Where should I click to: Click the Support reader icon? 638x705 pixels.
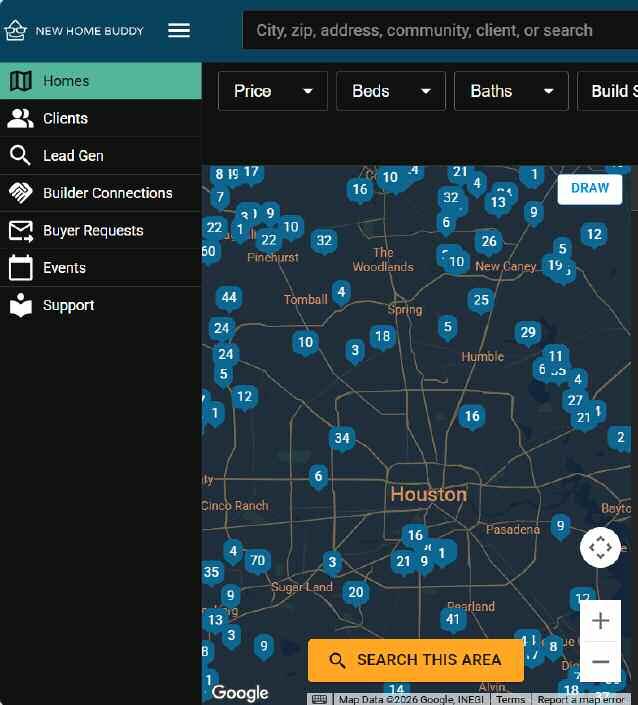(21, 305)
